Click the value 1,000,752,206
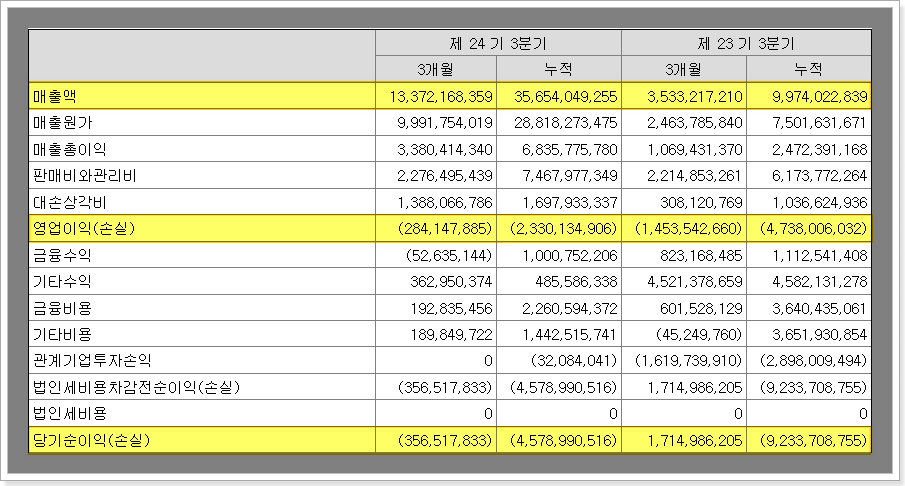 point(570,255)
